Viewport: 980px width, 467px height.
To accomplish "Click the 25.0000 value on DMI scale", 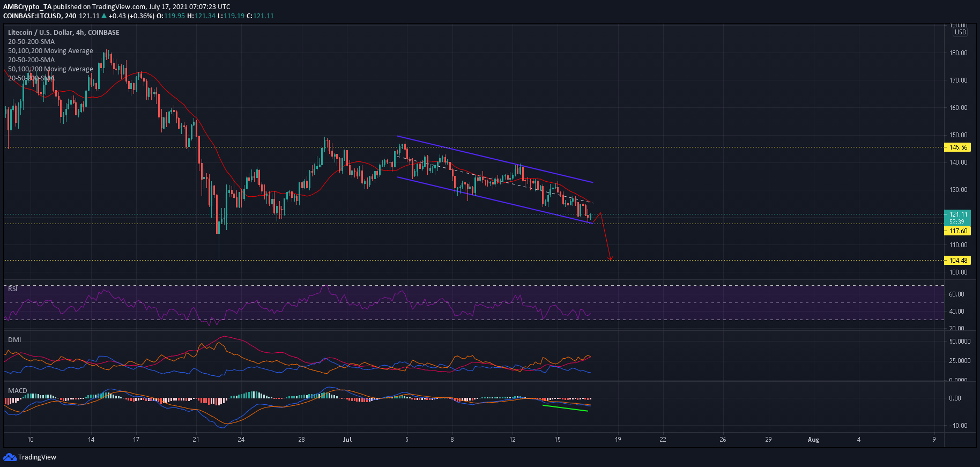I will tap(960, 360).
